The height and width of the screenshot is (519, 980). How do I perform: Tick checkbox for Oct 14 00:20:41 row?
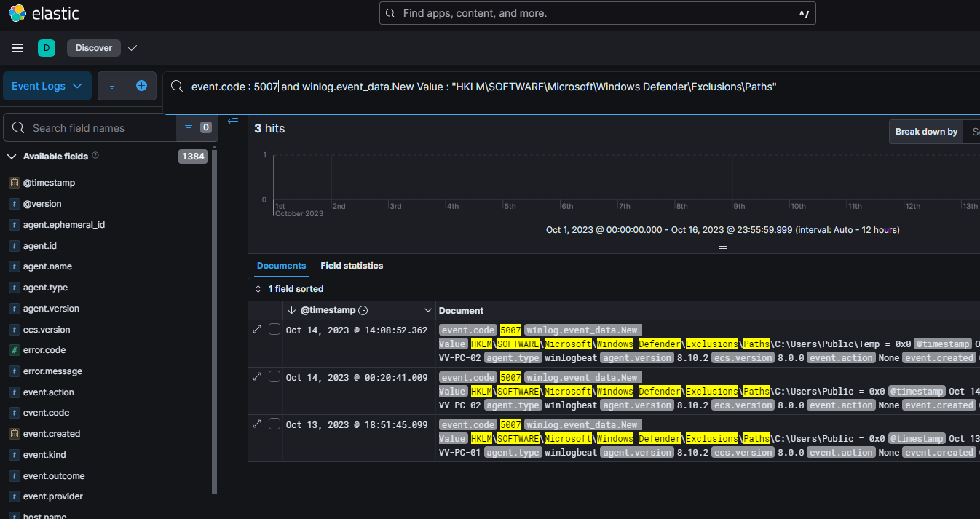274,377
